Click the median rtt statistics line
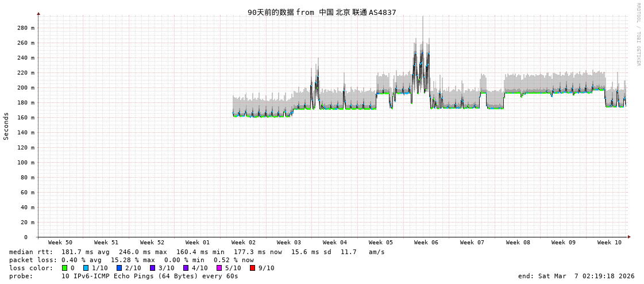 [196, 252]
